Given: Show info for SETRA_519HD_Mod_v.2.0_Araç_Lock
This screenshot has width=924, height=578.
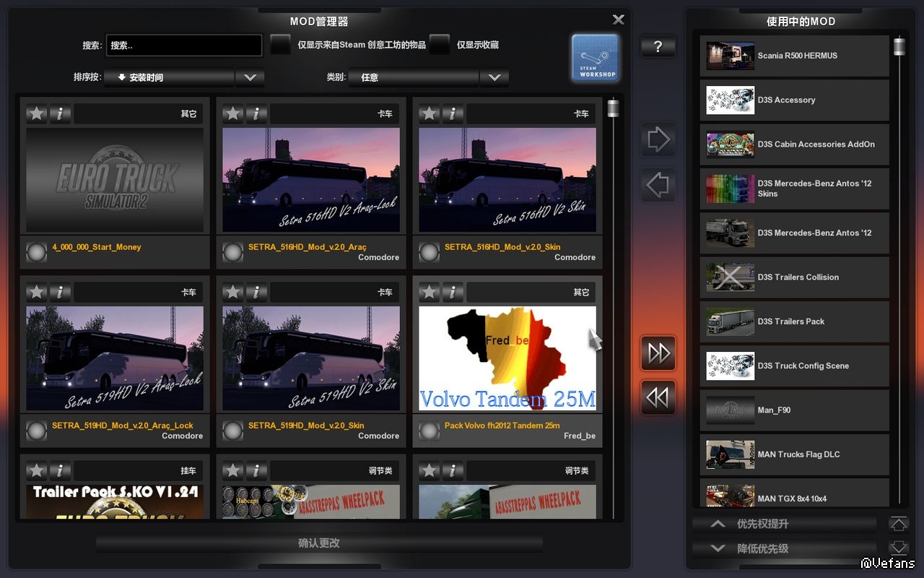Looking at the screenshot, I should tap(60, 292).
